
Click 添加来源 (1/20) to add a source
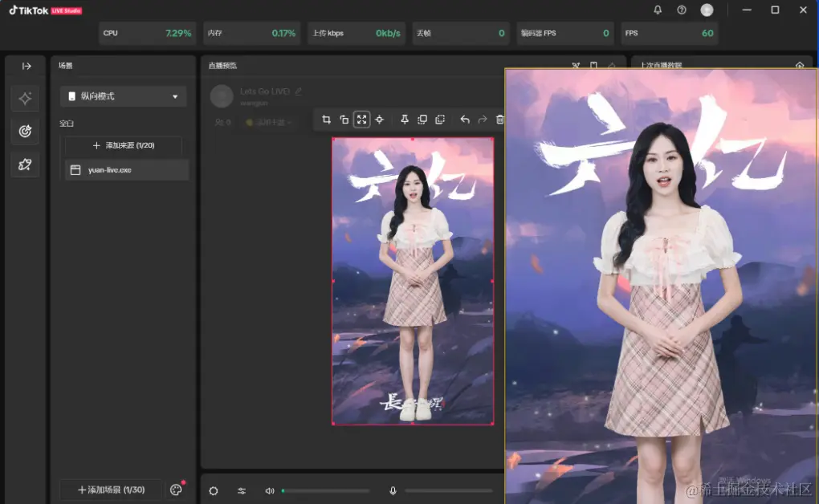[x=124, y=145]
